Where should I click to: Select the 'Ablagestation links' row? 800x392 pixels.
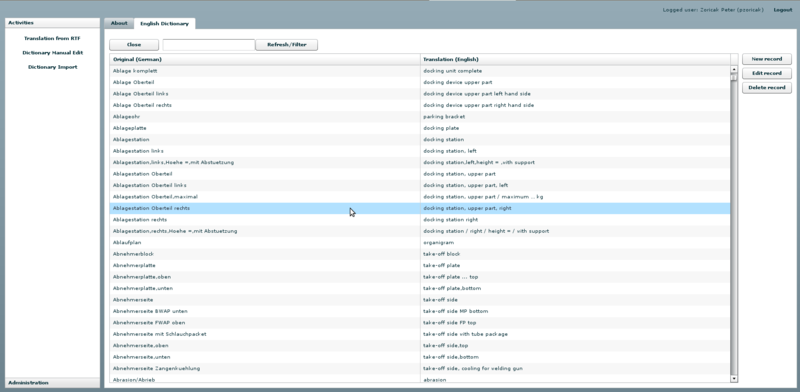point(420,151)
